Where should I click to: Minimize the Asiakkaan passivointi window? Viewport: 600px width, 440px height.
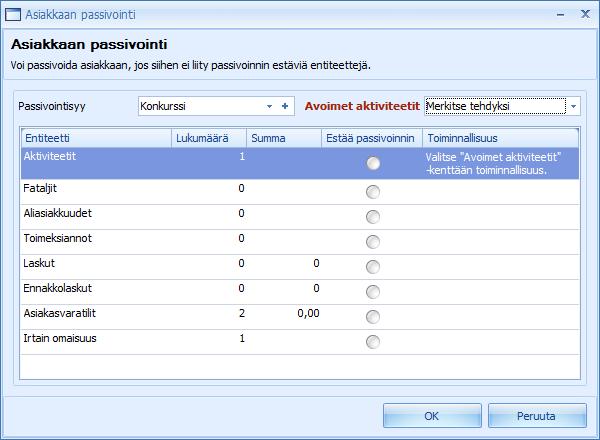click(561, 15)
